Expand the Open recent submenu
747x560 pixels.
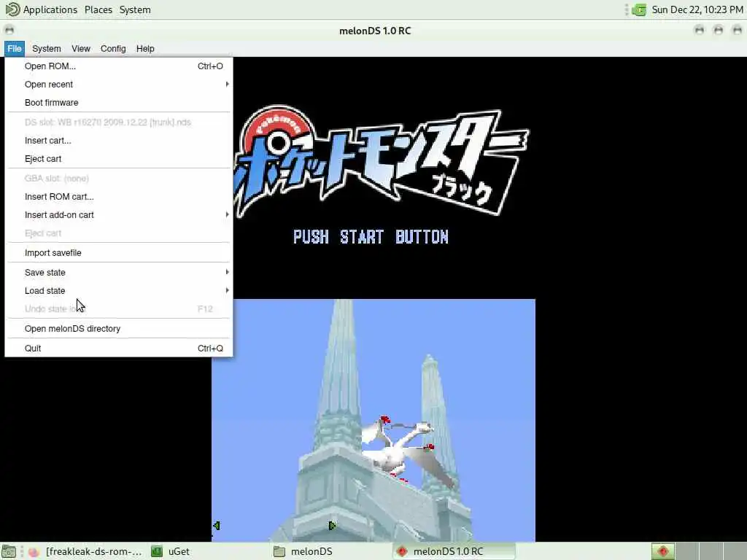[x=119, y=85]
